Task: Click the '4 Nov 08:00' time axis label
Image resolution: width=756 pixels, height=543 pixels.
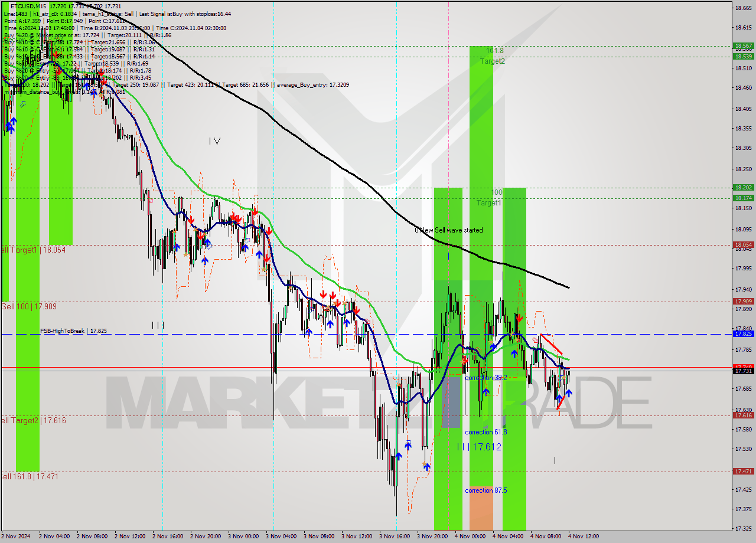Action: [x=546, y=537]
